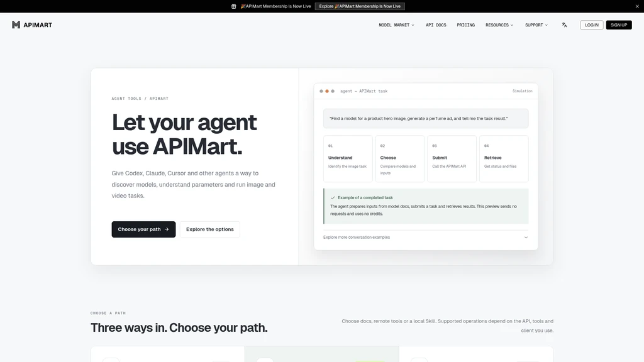Click Explore APIMart Membership Is Now Live button
644x362 pixels.
click(360, 6)
